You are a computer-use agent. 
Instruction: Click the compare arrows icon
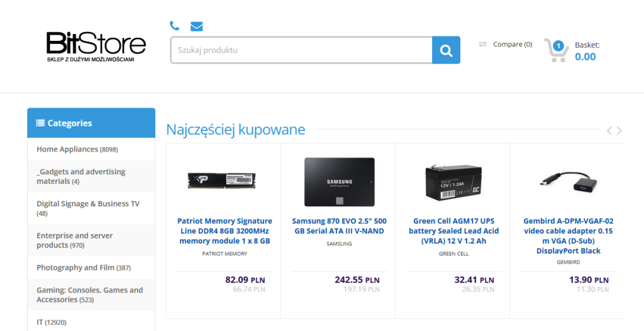(x=482, y=44)
